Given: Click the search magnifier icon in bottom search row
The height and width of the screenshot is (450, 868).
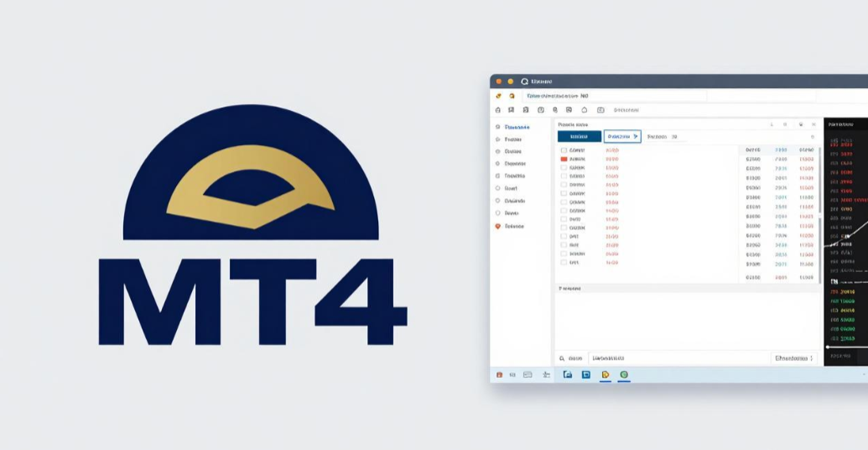Looking at the screenshot, I should [562, 358].
